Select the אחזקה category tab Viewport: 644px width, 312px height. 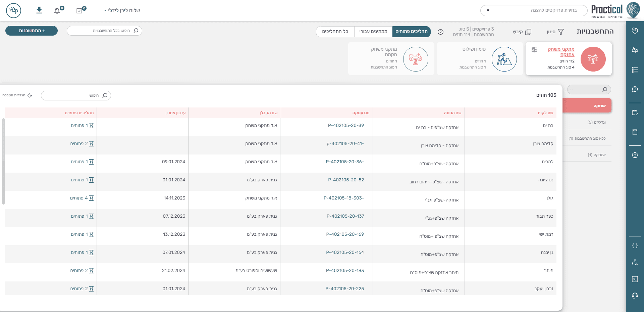(587, 105)
